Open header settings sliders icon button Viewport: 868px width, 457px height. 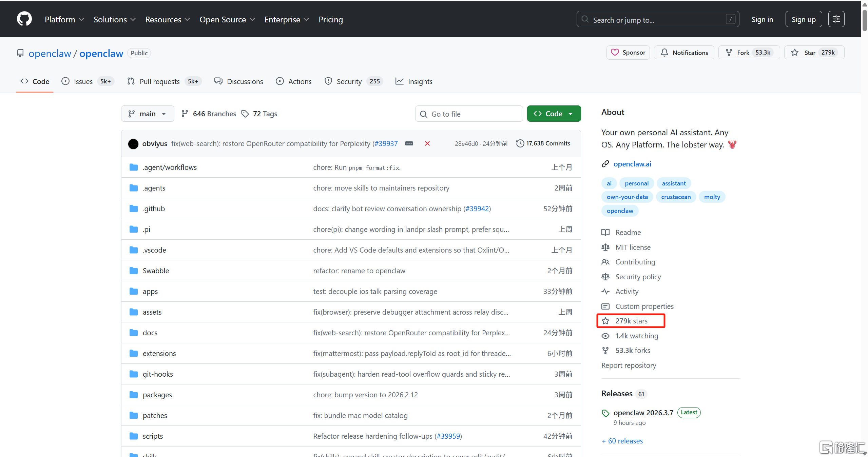[x=836, y=19]
